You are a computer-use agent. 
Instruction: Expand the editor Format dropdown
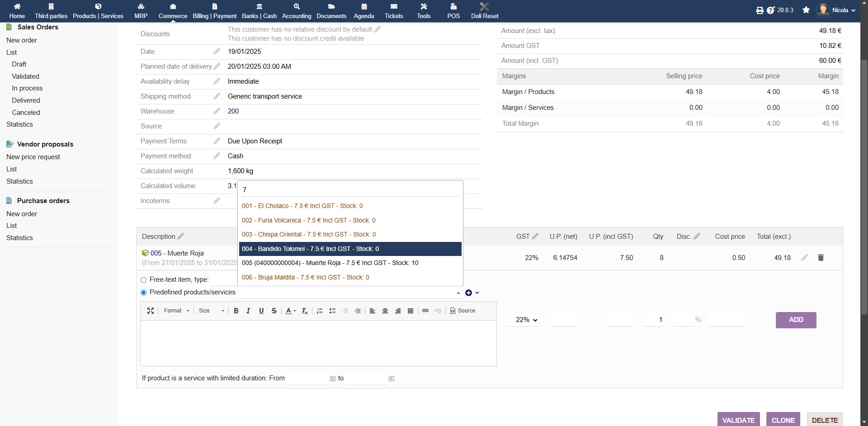tap(177, 311)
